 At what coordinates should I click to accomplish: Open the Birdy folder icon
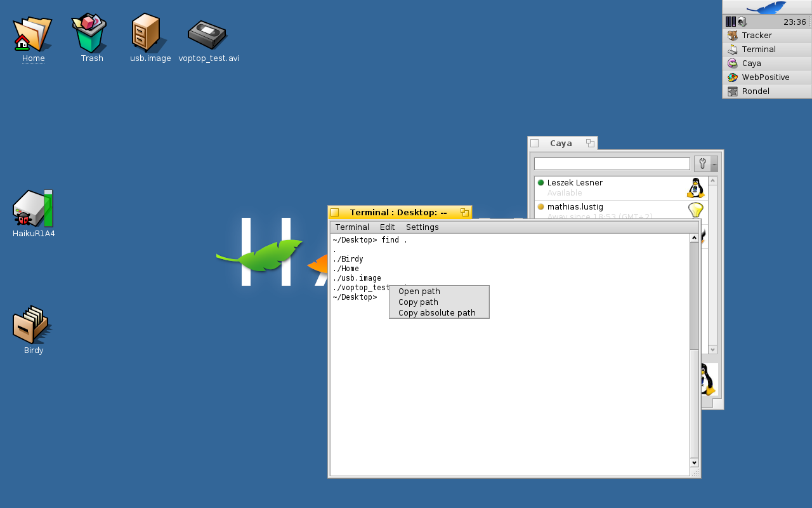32,324
